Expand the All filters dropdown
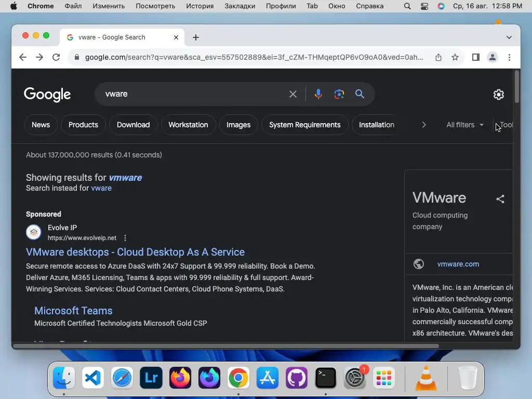 [x=465, y=125]
